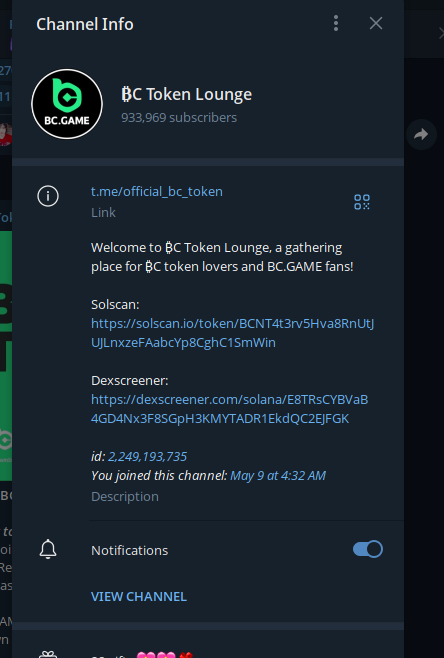
Task: Click the joined date May 9 link
Action: (278, 475)
